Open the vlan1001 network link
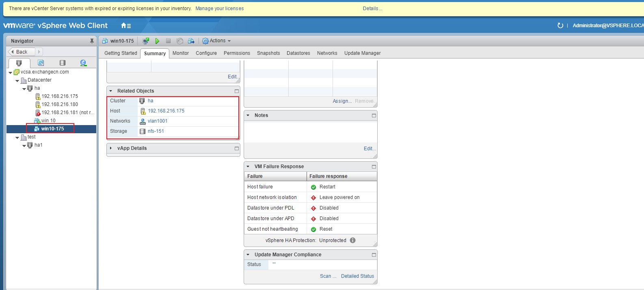Image resolution: width=644 pixels, height=290 pixels. [158, 121]
